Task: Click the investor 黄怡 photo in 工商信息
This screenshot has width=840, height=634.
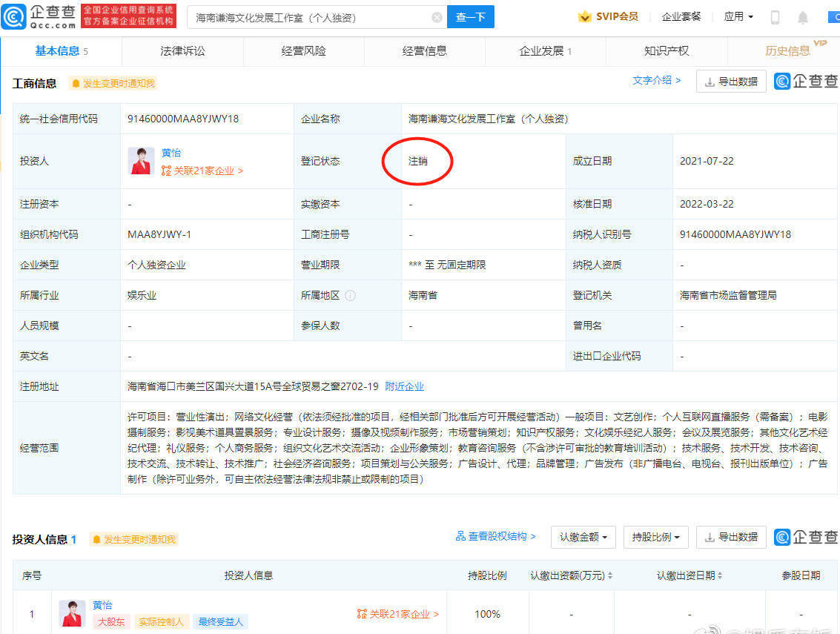Action: tap(142, 162)
